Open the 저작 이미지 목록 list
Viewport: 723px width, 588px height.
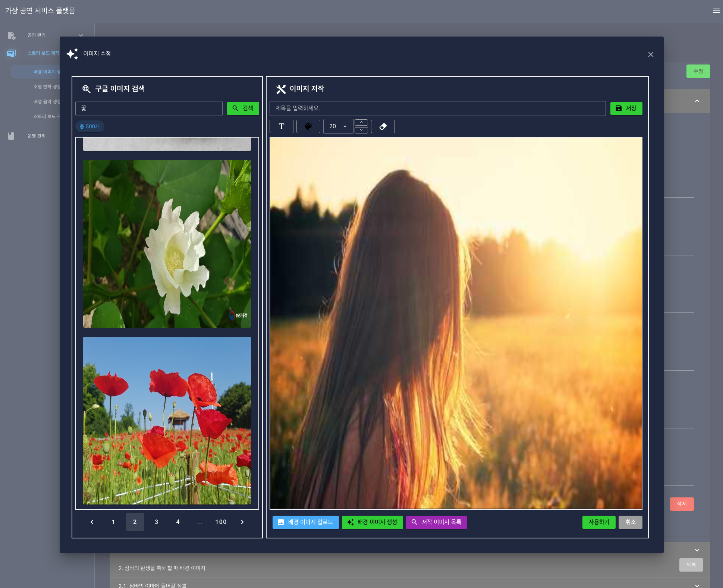(436, 522)
